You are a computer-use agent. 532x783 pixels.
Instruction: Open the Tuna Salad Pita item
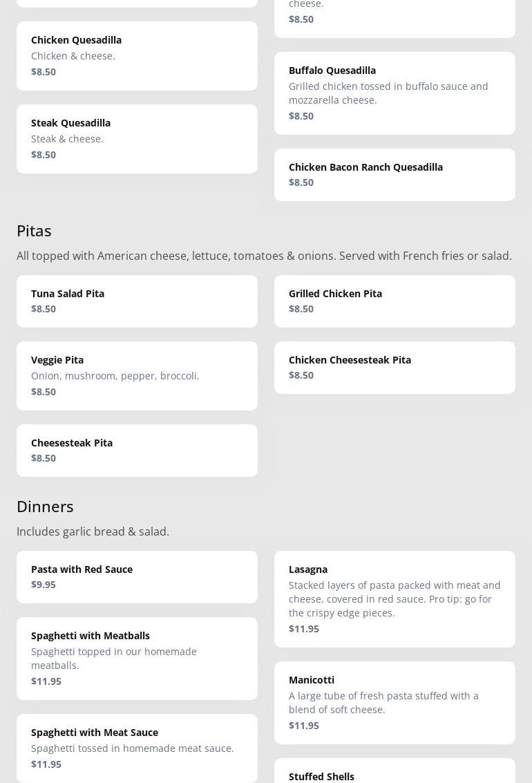(137, 301)
